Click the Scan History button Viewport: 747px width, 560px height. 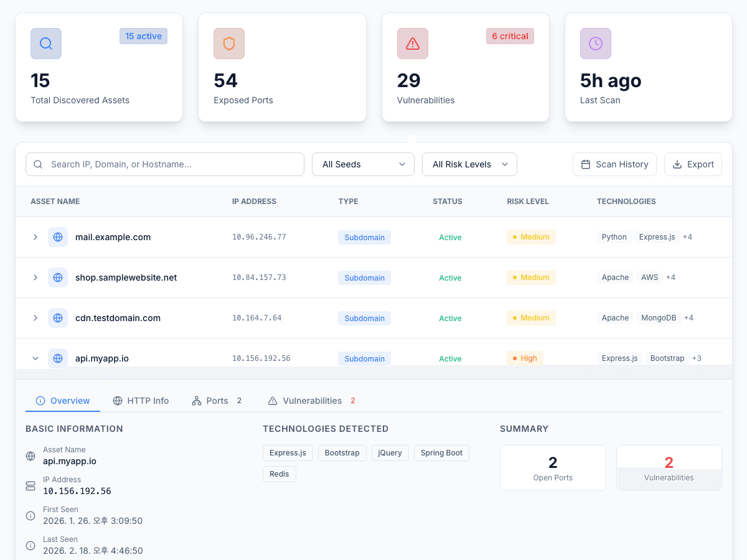(614, 164)
